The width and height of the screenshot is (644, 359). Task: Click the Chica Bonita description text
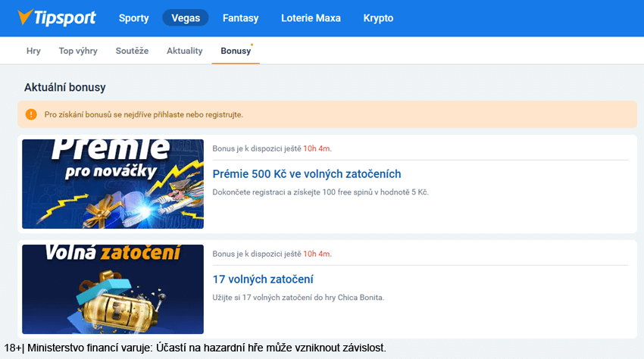click(299, 298)
